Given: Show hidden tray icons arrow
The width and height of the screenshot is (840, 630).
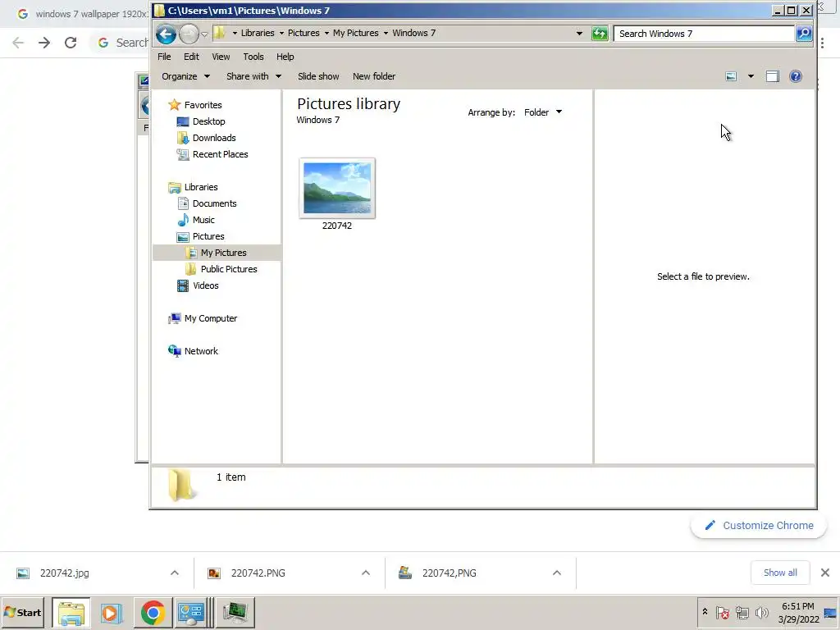Looking at the screenshot, I should coord(705,612).
